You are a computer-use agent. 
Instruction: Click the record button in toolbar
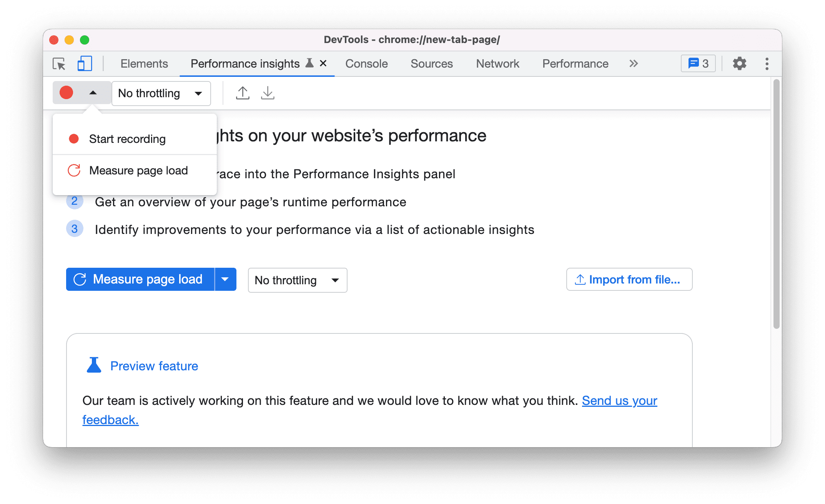coord(66,93)
